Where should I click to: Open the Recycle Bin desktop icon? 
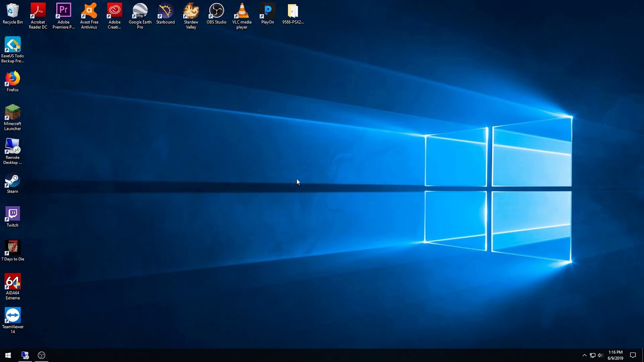click(13, 14)
